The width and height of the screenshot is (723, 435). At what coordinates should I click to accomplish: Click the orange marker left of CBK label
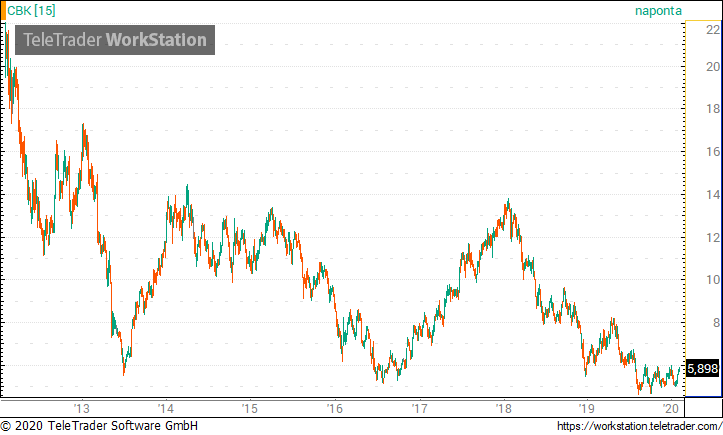click(x=3, y=11)
